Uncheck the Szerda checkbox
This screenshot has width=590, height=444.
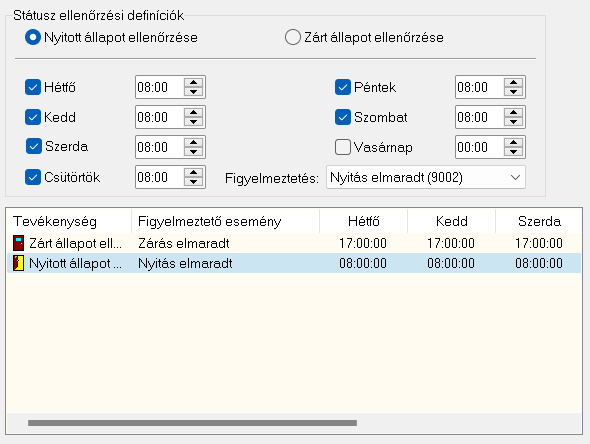coord(33,146)
